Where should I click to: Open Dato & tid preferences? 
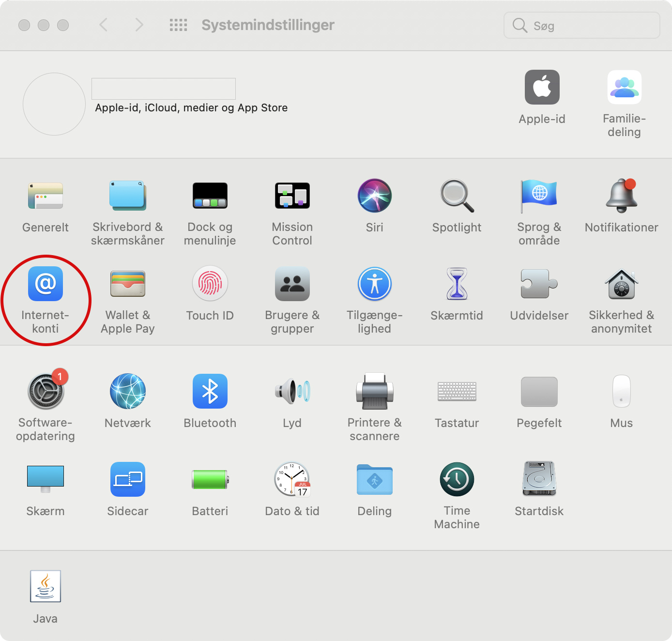click(x=292, y=479)
